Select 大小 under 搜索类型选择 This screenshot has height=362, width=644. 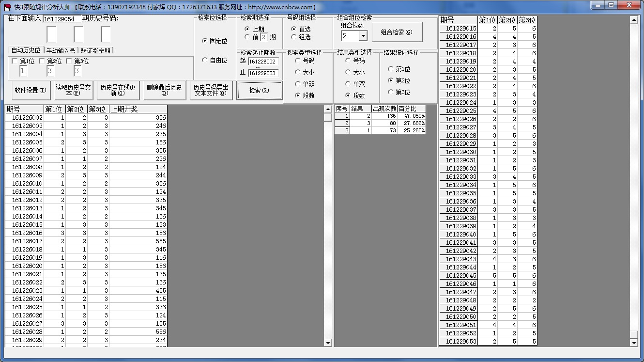[x=298, y=72]
